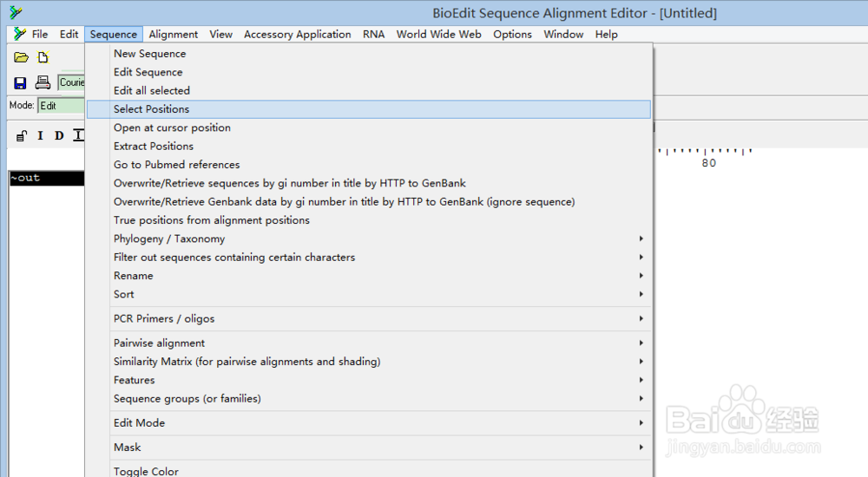Expand Phylogeny / Taxonomy submenu
Screen dimensions: 868x477
click(x=369, y=239)
